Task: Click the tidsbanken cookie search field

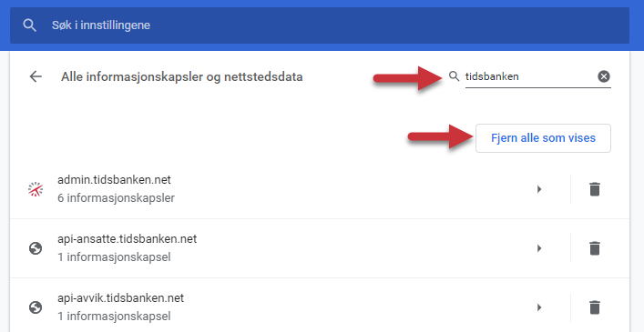Action: click(530, 76)
